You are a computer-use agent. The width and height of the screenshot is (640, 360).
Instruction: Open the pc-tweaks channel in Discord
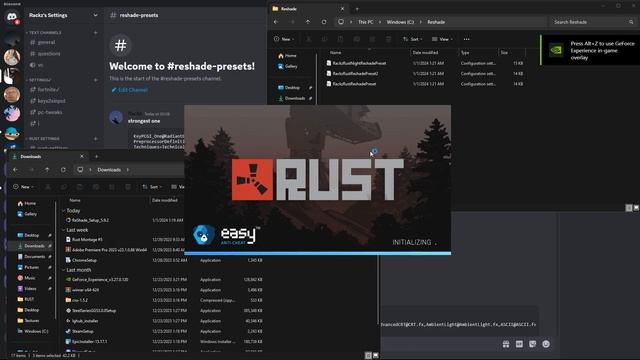(50, 112)
